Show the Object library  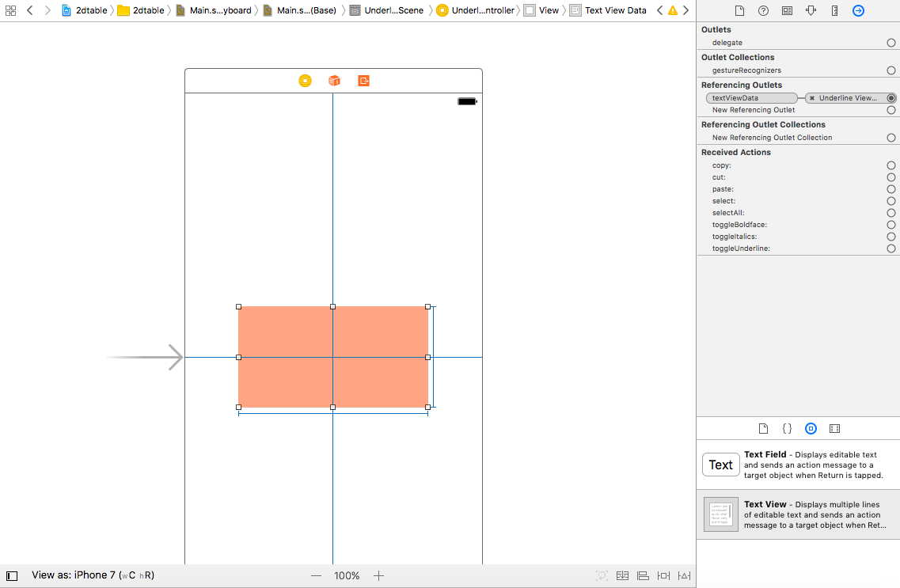(x=811, y=429)
